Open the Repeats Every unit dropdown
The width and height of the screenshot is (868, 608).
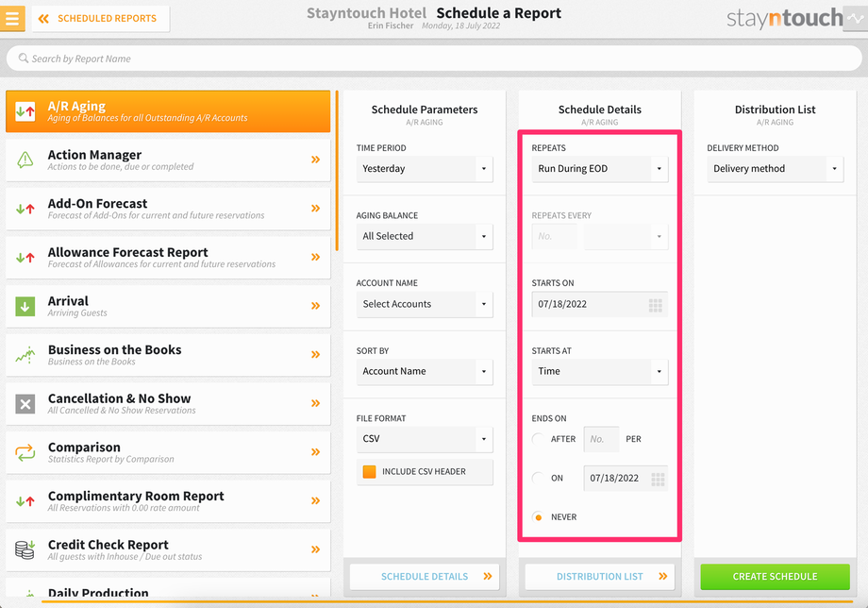(626, 236)
